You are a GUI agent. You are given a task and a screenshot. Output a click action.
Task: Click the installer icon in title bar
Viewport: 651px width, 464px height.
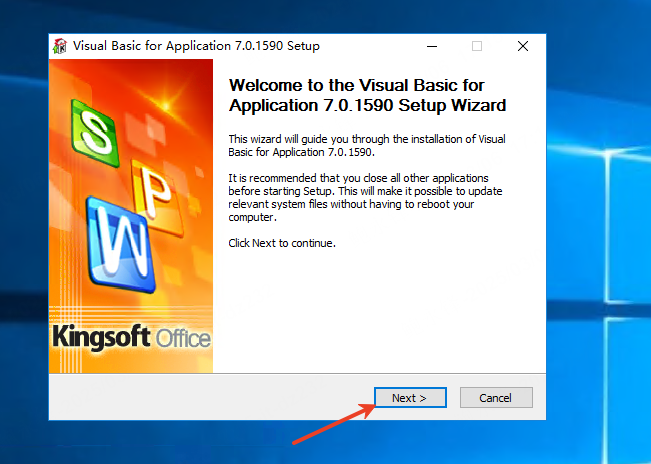[x=60, y=46]
